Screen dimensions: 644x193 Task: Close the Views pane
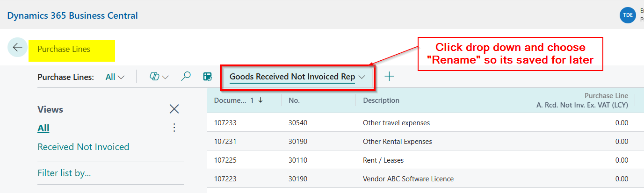(x=174, y=109)
